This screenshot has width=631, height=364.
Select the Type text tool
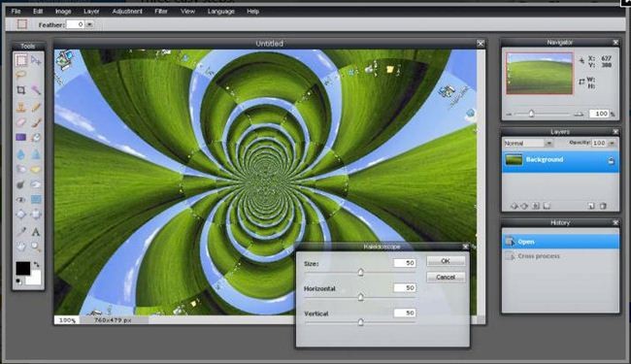coord(36,232)
